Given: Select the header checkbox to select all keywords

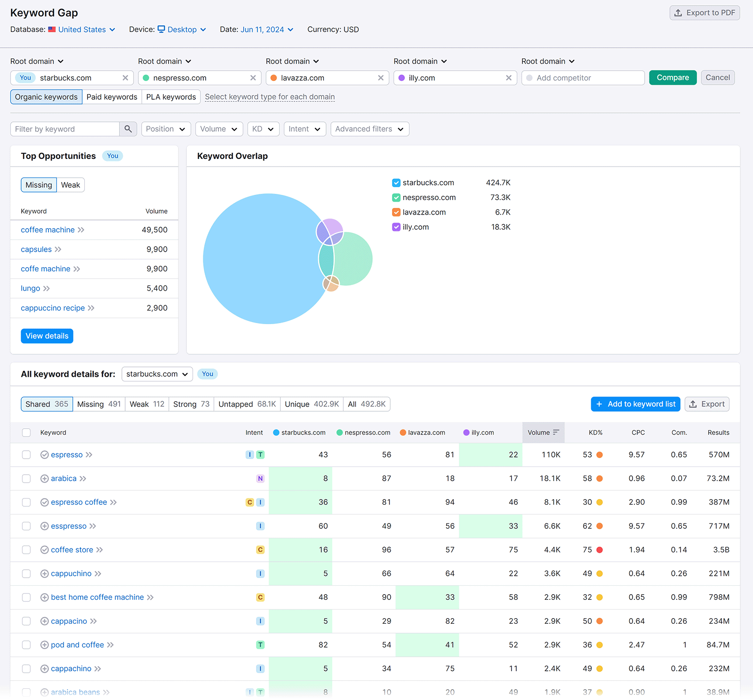Looking at the screenshot, I should point(26,432).
